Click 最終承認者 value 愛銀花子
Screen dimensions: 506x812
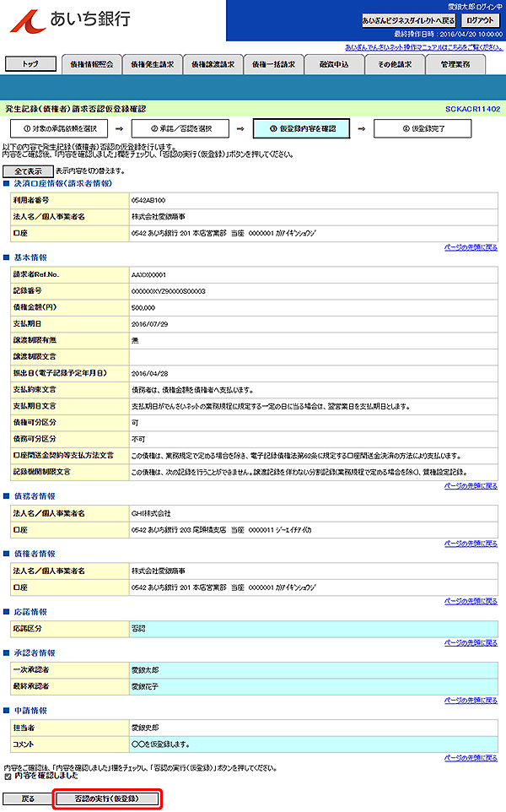[145, 687]
